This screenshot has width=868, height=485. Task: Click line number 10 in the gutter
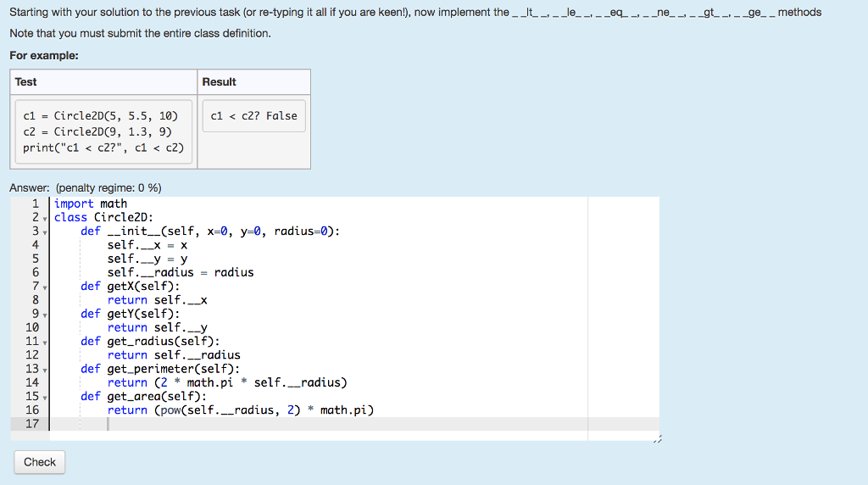pos(32,328)
